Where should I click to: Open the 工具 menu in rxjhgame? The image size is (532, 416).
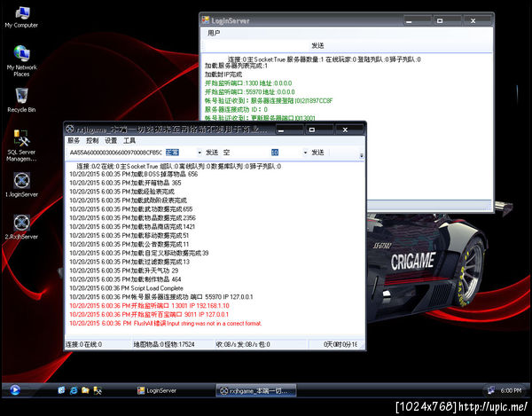[x=129, y=140]
